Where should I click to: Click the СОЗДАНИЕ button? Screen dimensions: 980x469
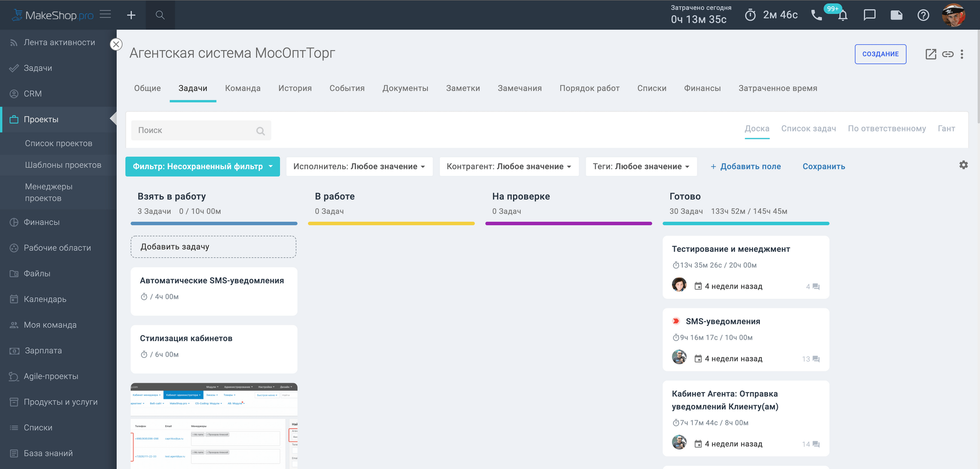(880, 54)
